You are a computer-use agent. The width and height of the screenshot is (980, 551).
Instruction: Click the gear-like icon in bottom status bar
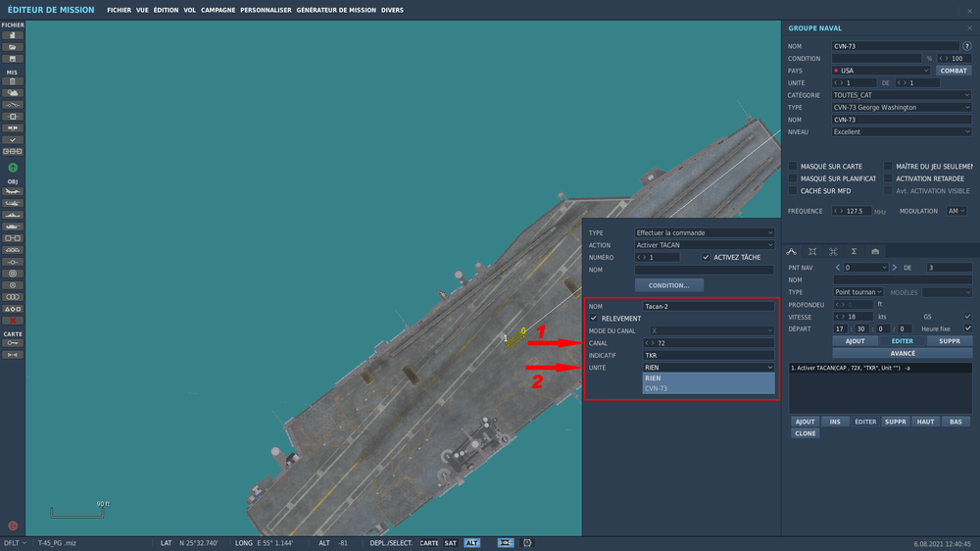(x=527, y=543)
